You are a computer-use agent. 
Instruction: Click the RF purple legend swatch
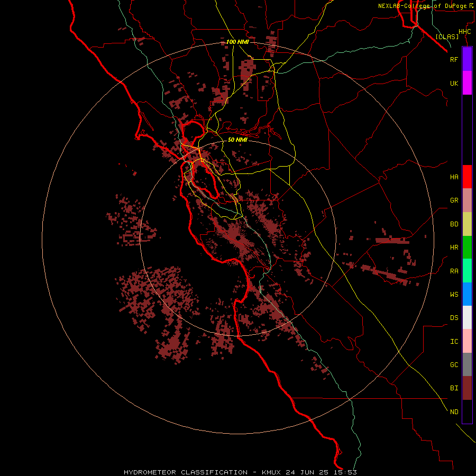point(467,59)
